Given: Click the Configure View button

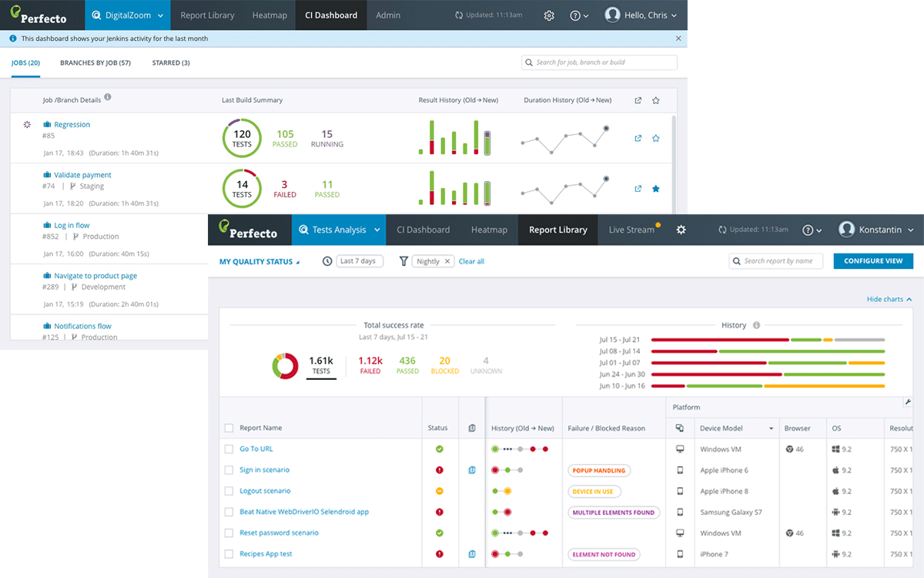Looking at the screenshot, I should click(x=873, y=261).
